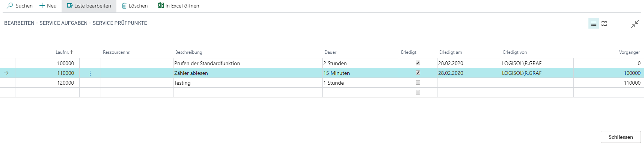Screen dimensions: 644x146
Task: Select the Dauer cell showing 1 Stunde
Action: (x=360, y=83)
